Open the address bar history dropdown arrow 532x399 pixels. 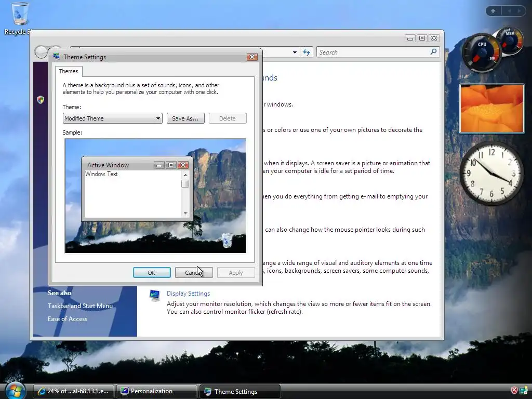[x=295, y=52]
